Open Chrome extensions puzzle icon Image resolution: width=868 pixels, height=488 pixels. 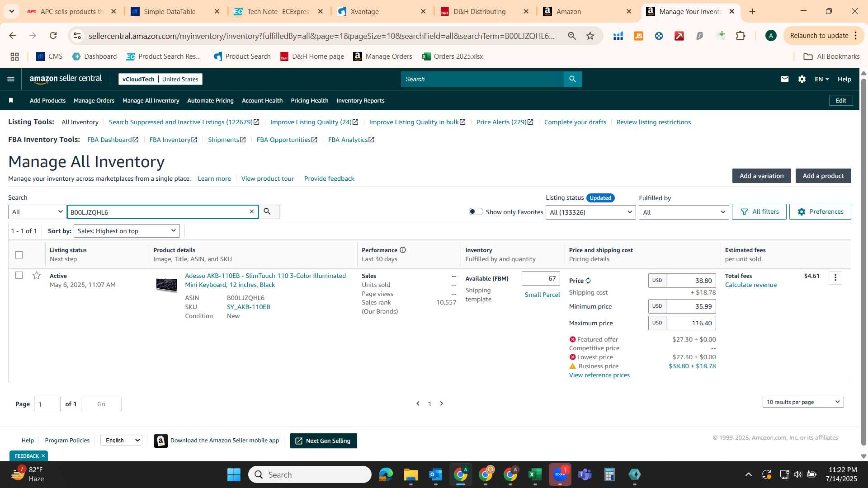coord(741,36)
